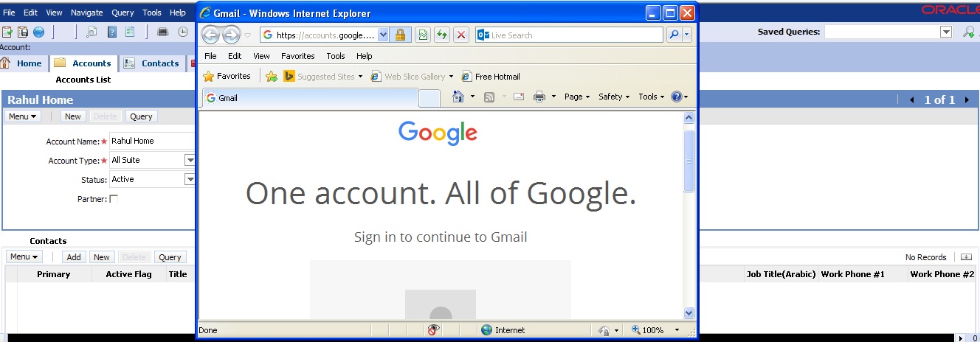
Task: Click the next record arrow beside 1 of 1
Action: point(967,100)
